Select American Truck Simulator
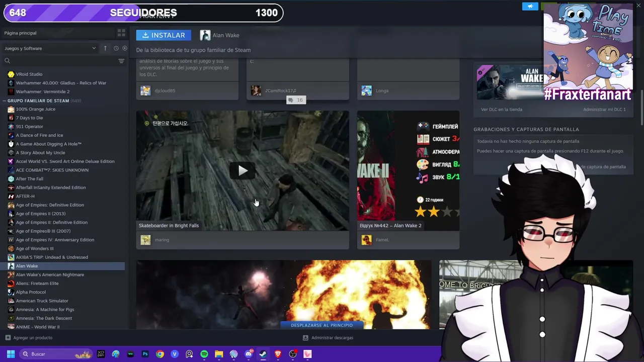This screenshot has height=362, width=644. point(42,301)
